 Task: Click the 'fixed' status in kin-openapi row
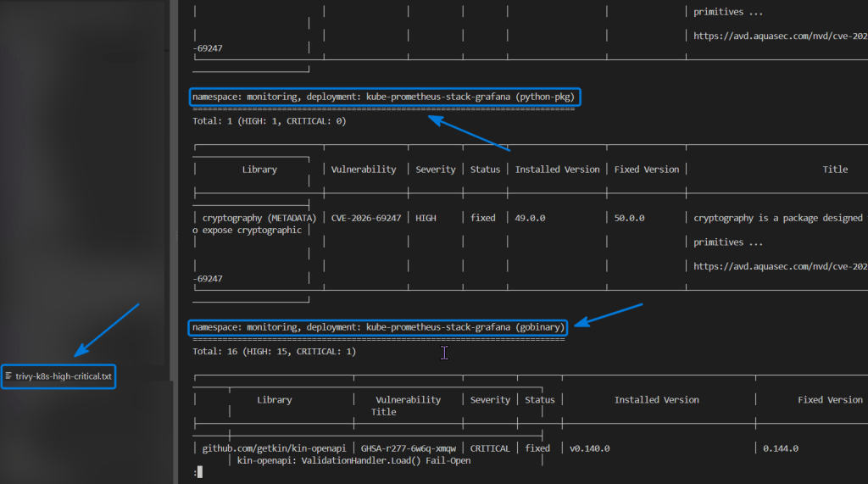pyautogui.click(x=537, y=448)
